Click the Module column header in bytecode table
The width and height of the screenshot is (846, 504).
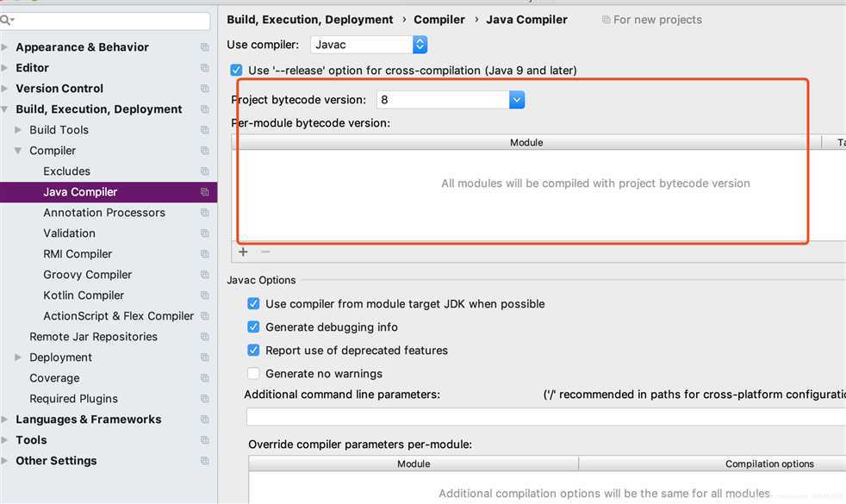pyautogui.click(x=526, y=142)
